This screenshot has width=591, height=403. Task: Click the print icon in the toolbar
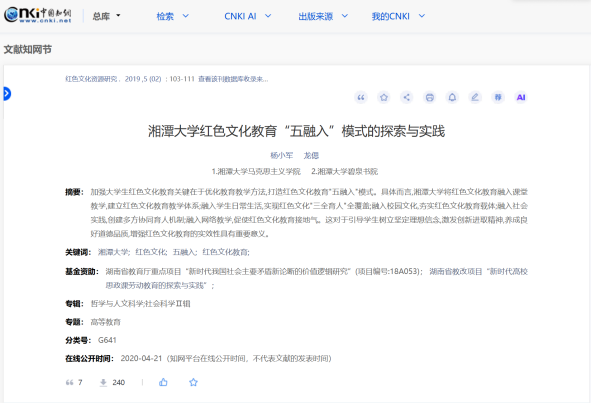[430, 98]
